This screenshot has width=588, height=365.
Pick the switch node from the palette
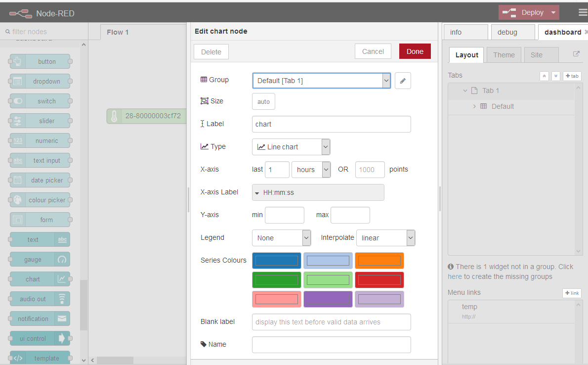click(x=40, y=101)
